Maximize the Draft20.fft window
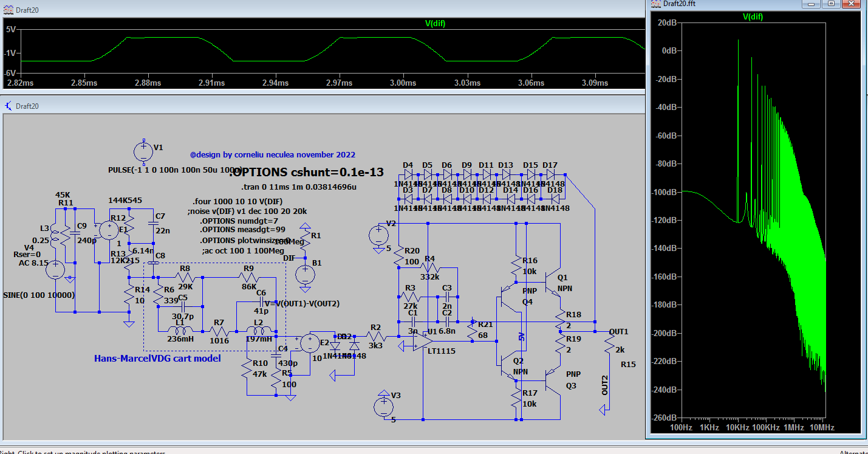Image resolution: width=868 pixels, height=454 pixels. pyautogui.click(x=832, y=4)
